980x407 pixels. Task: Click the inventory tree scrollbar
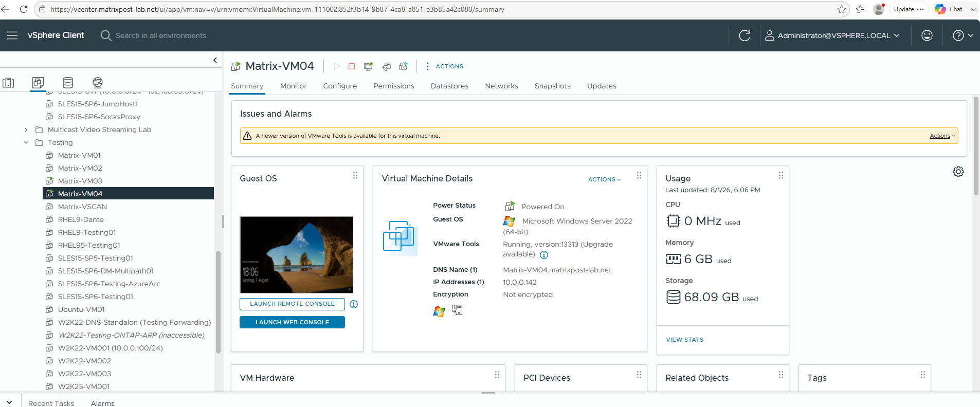click(218, 302)
